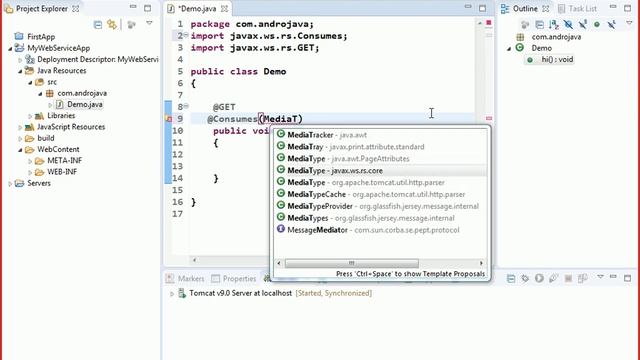Select the Outline tab

[x=525, y=9]
